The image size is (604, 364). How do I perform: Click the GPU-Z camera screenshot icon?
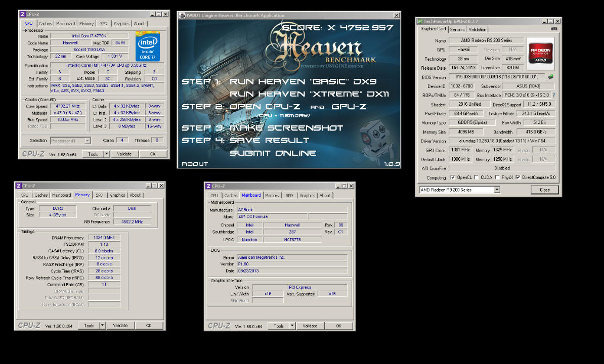tap(554, 29)
